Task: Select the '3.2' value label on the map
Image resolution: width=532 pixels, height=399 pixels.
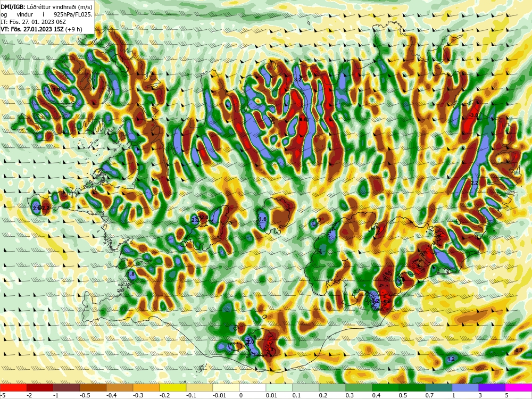Action: [297, 79]
